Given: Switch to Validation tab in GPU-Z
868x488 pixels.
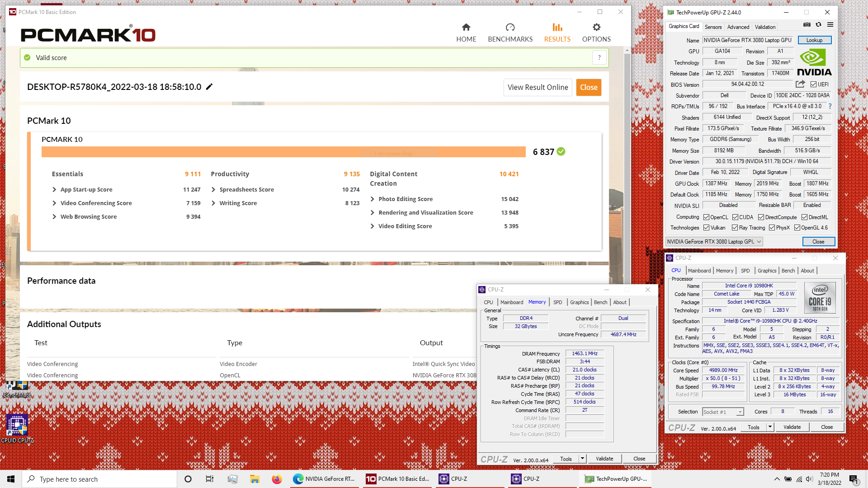Looking at the screenshot, I should tap(765, 27).
